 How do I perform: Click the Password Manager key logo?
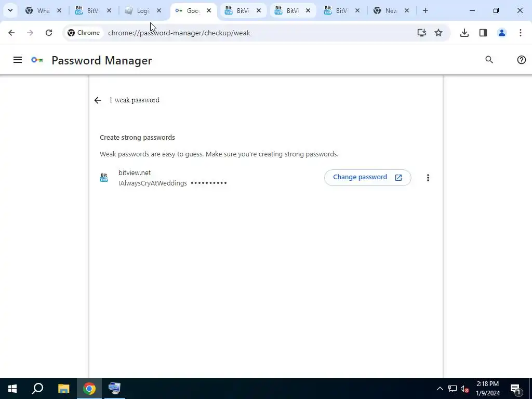click(37, 60)
